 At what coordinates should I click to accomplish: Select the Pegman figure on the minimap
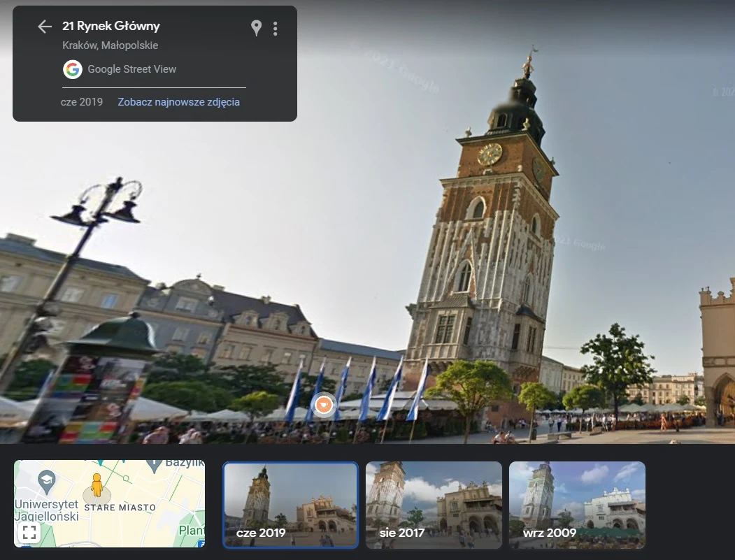(x=97, y=485)
